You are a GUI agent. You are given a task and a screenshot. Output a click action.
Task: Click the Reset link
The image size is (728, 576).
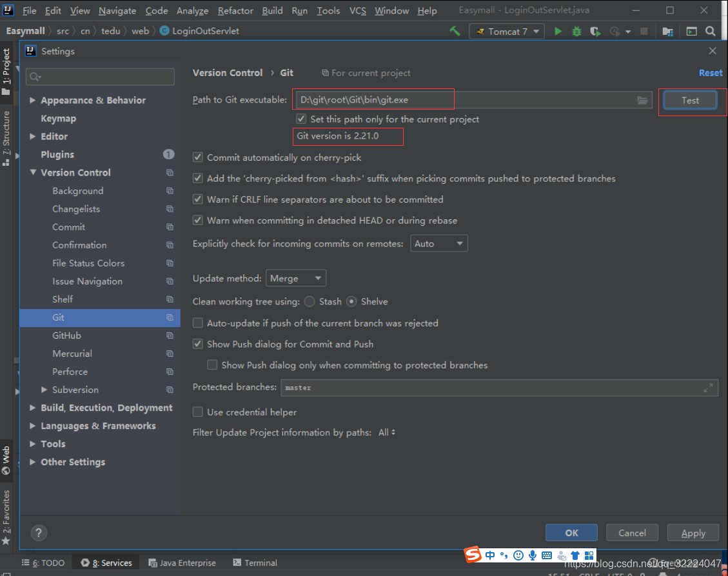[x=711, y=73]
